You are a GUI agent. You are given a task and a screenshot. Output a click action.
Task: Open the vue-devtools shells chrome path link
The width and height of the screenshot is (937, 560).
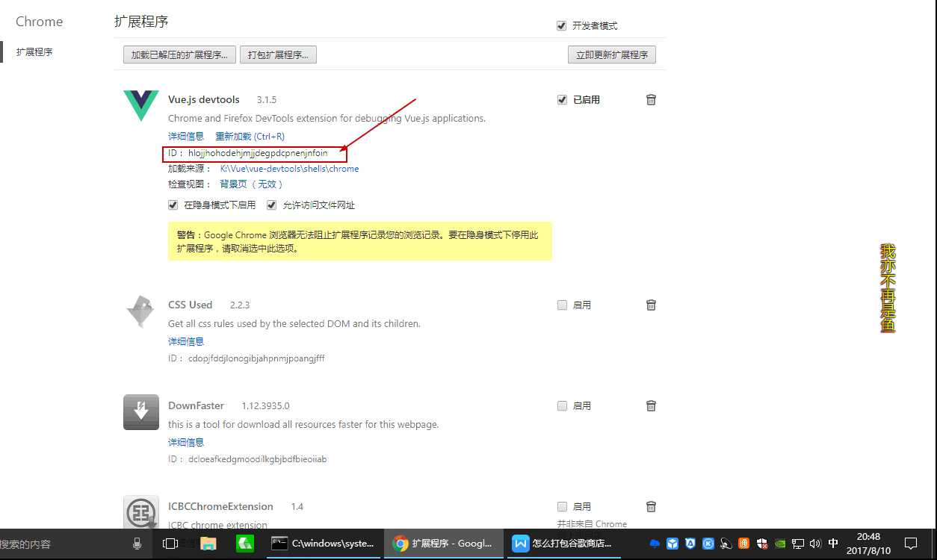(289, 169)
